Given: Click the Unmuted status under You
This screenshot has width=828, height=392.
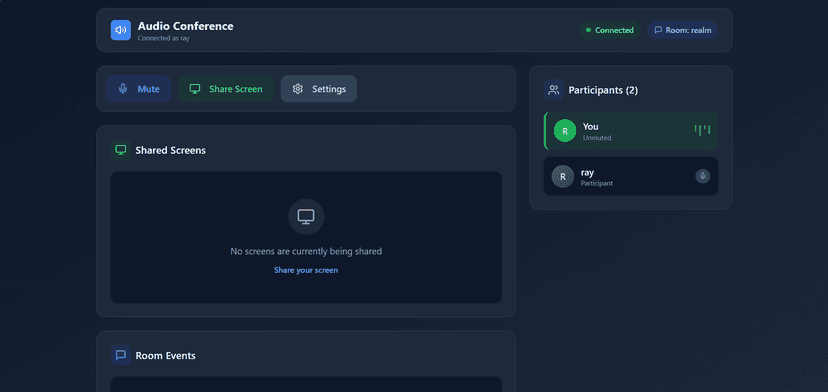Looking at the screenshot, I should pyautogui.click(x=597, y=138).
